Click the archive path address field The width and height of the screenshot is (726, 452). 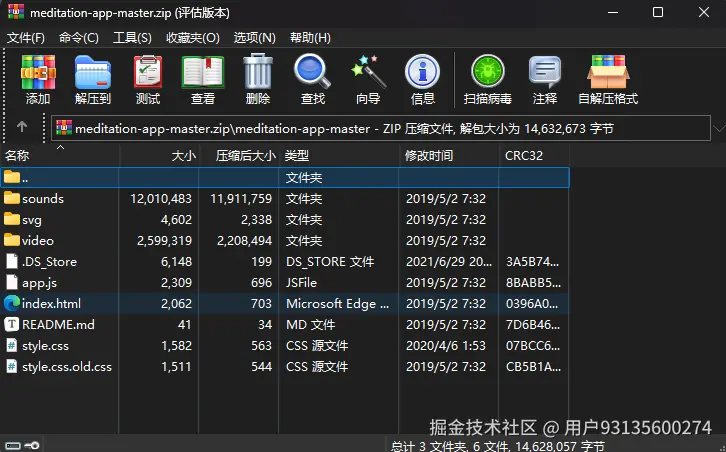point(381,128)
